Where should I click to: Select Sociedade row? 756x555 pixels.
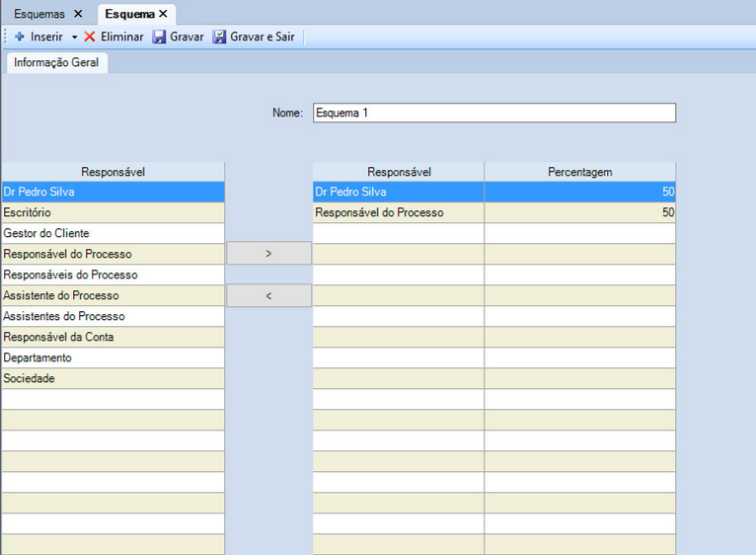coord(113,378)
